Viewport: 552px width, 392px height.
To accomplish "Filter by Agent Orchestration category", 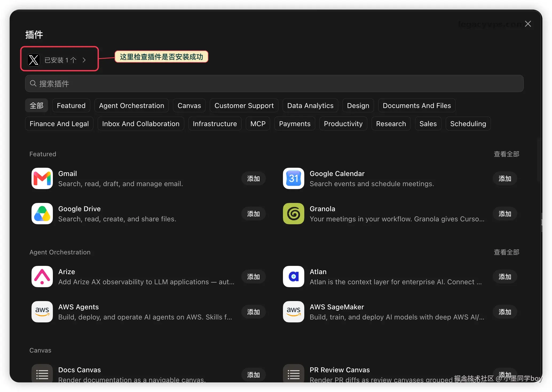I will [x=132, y=105].
